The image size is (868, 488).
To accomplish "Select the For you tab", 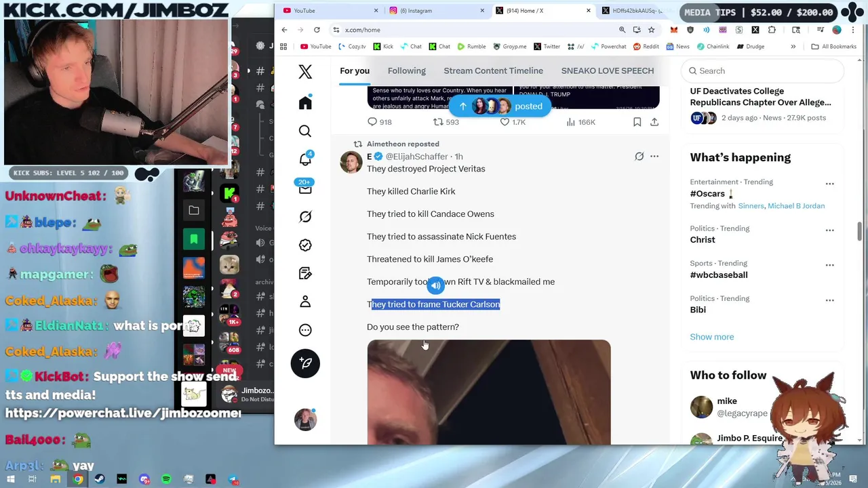I will (x=355, y=70).
